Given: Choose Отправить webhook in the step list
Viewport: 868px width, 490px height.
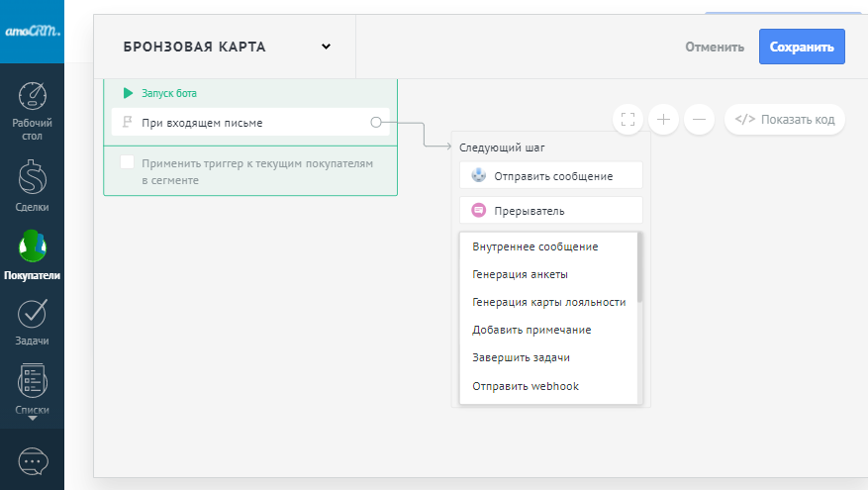Looking at the screenshot, I should 525,386.
